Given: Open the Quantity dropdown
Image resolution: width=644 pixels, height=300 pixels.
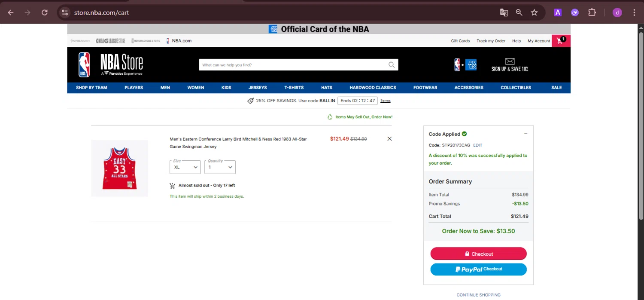Looking at the screenshot, I should pyautogui.click(x=220, y=167).
